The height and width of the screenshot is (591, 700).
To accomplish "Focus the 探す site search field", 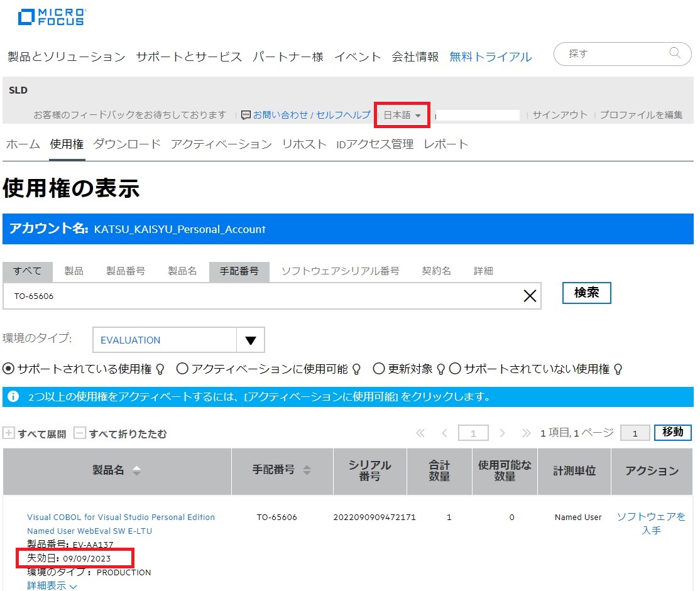I will pos(622,54).
